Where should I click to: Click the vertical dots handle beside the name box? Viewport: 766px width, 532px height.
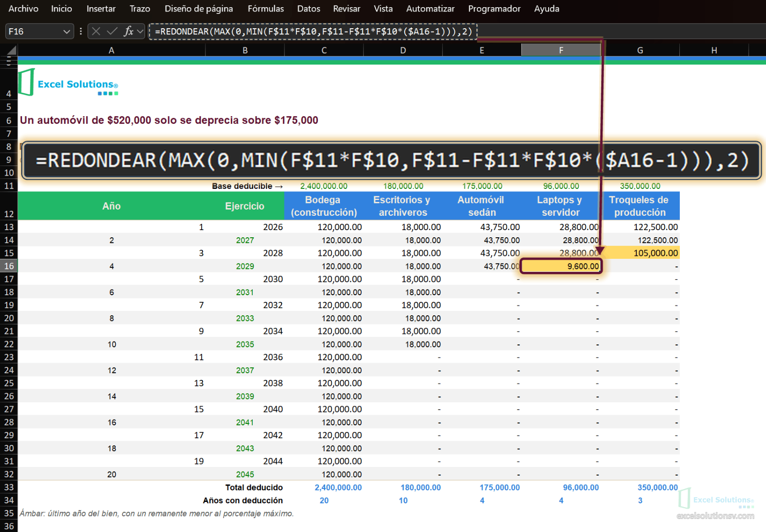pyautogui.click(x=80, y=32)
